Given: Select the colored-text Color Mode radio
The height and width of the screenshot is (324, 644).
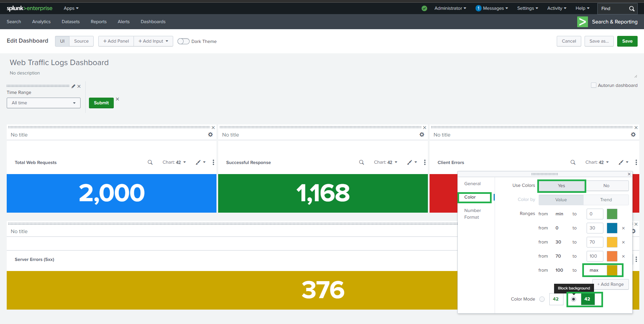Looking at the screenshot, I should (x=542, y=299).
